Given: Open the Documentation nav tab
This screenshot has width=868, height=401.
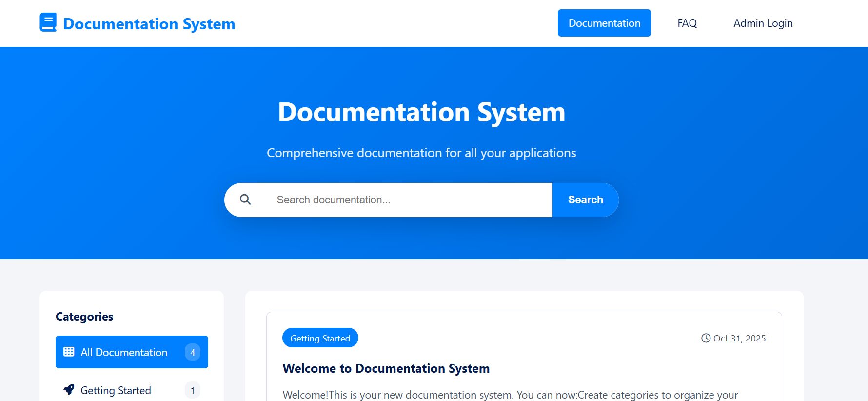Looking at the screenshot, I should [x=604, y=23].
